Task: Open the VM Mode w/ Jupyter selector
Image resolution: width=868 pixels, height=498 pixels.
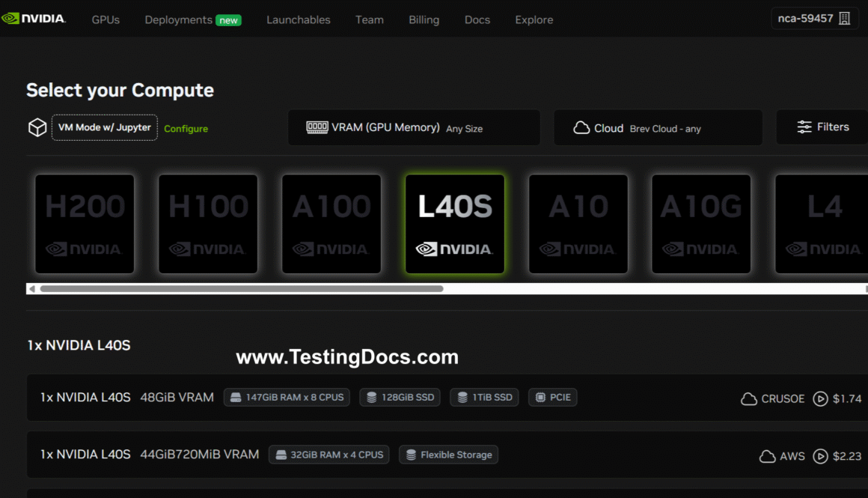Action: coord(105,128)
